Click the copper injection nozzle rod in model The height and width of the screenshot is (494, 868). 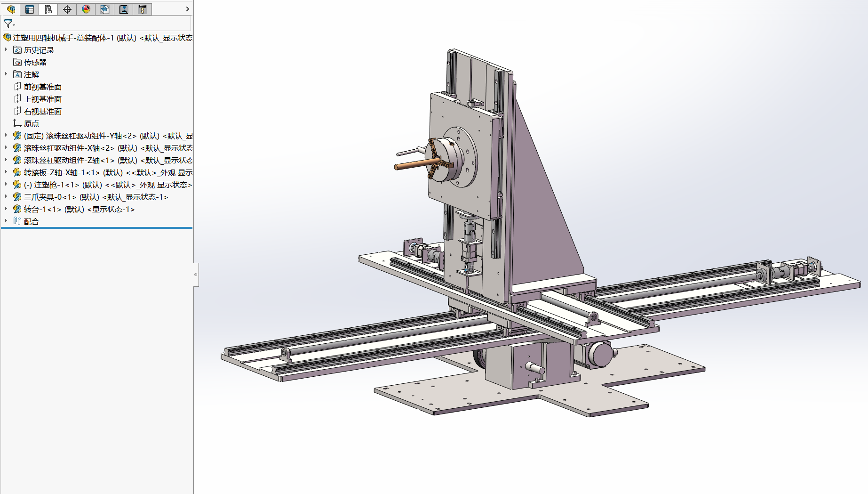416,164
